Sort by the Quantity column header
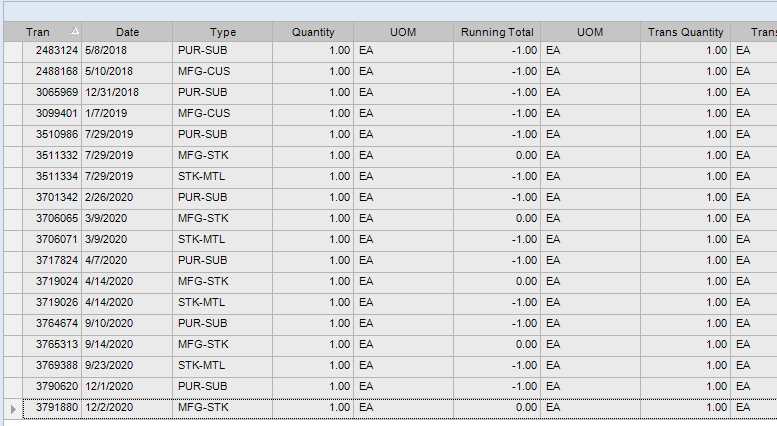Screen dimensions: 777x426 (313, 32)
